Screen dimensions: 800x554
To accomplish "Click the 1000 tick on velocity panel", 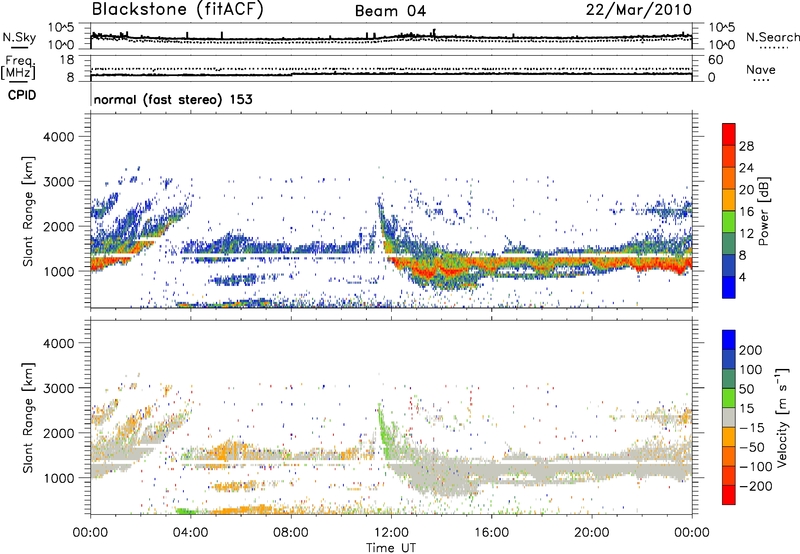I will click(58, 478).
